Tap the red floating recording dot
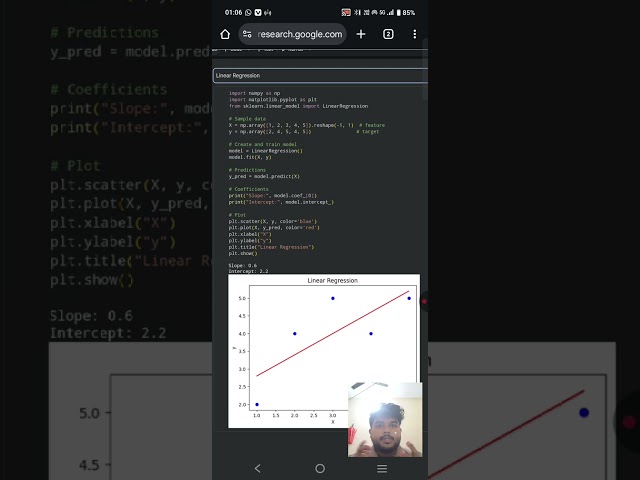Viewport: 640px width, 480px height. [x=424, y=301]
